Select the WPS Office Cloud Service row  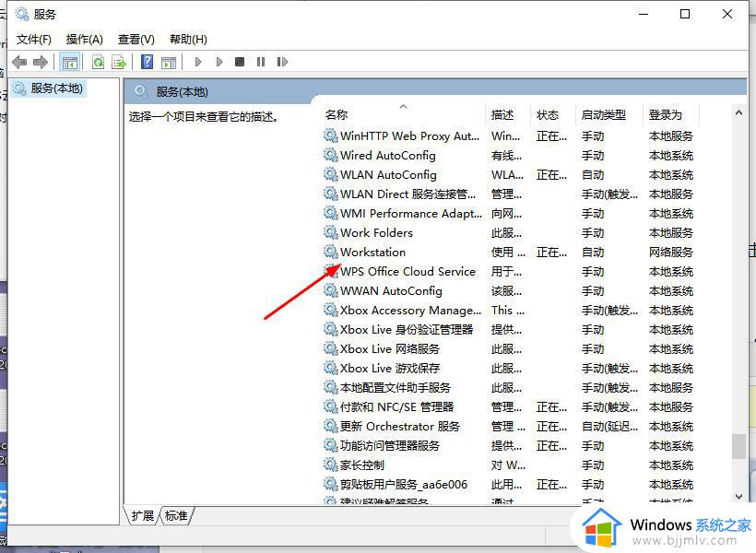pos(508,272)
